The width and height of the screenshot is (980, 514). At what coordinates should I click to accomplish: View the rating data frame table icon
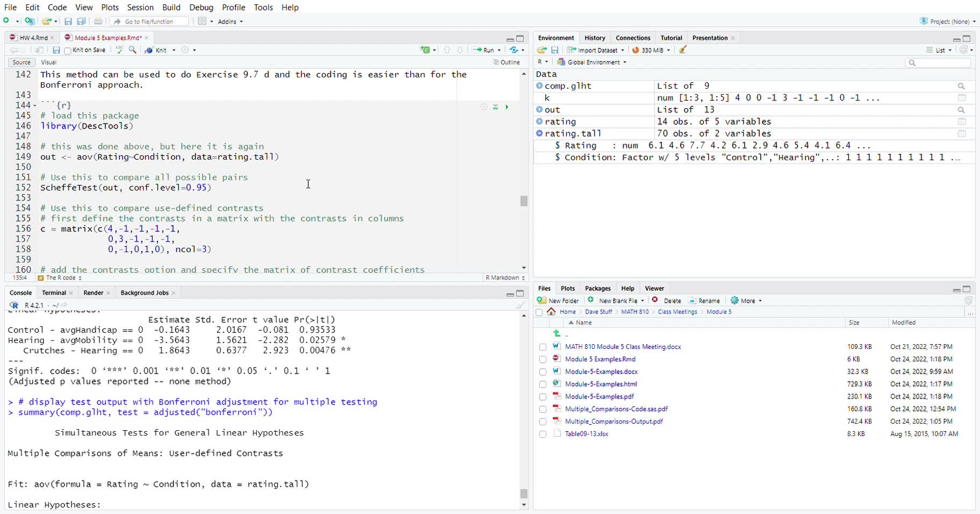pyautogui.click(x=962, y=122)
